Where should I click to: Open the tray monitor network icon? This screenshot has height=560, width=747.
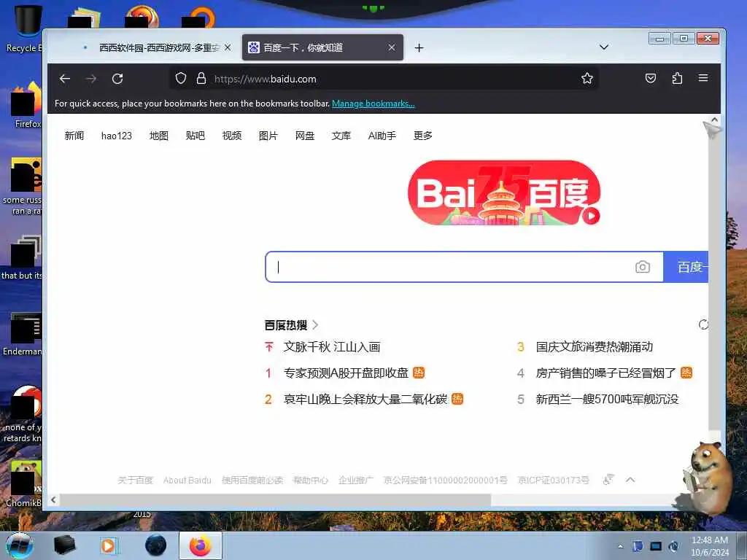pyautogui.click(x=656, y=546)
